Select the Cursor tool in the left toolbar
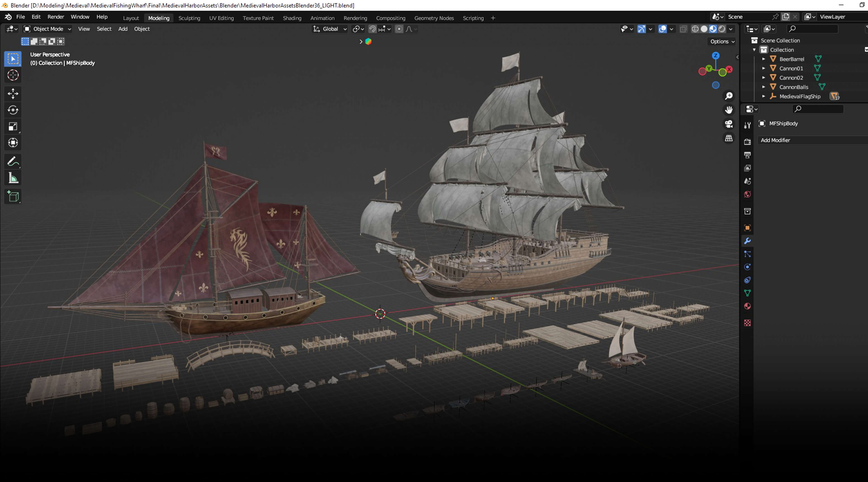The image size is (868, 482). (13, 75)
